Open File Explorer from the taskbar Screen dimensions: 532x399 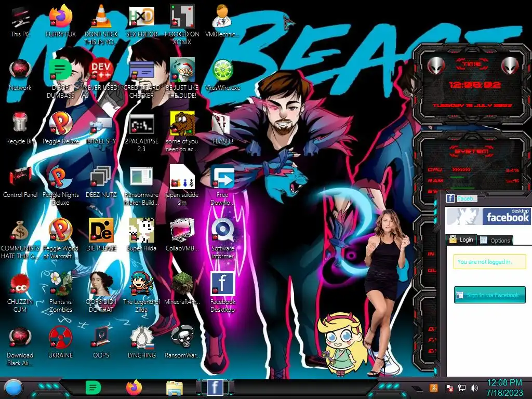click(x=175, y=388)
